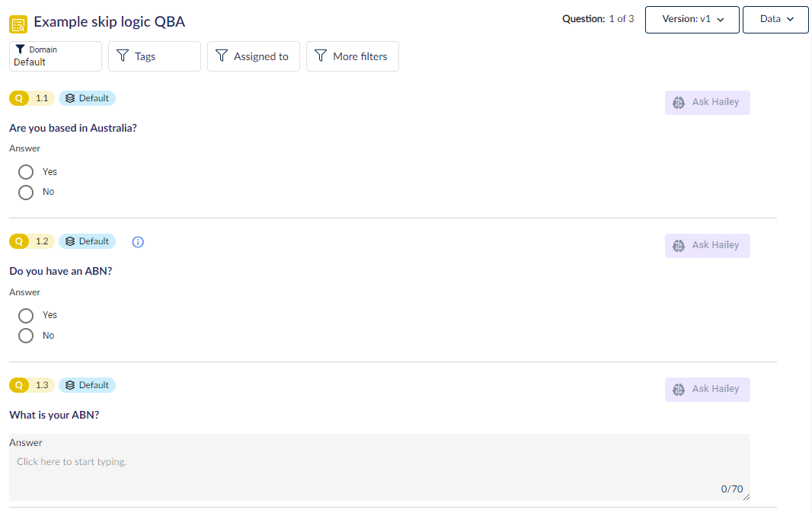This screenshot has width=812, height=513.
Task: Click the More filters funnel icon
Action: pos(321,56)
